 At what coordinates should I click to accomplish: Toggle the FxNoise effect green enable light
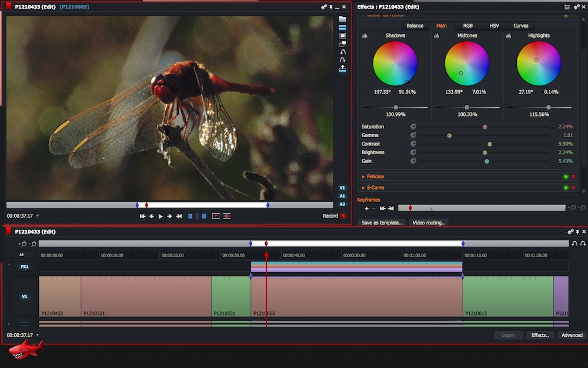[x=566, y=177]
